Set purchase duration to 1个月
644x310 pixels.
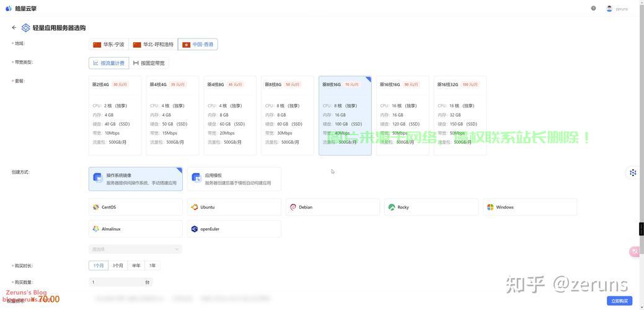[x=99, y=265]
